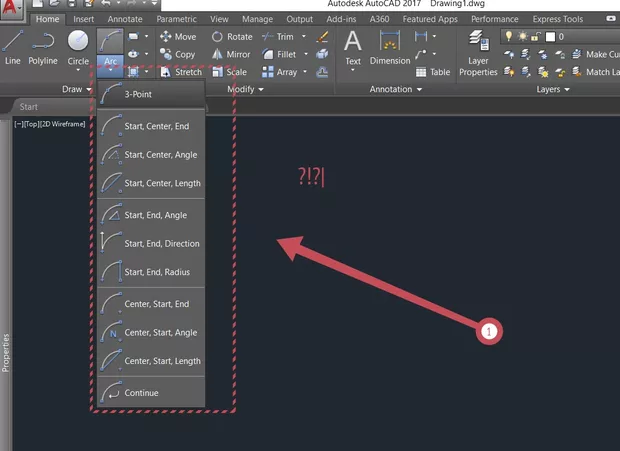620x451 pixels.
Task: Select the Polyline tool
Action: [x=43, y=46]
